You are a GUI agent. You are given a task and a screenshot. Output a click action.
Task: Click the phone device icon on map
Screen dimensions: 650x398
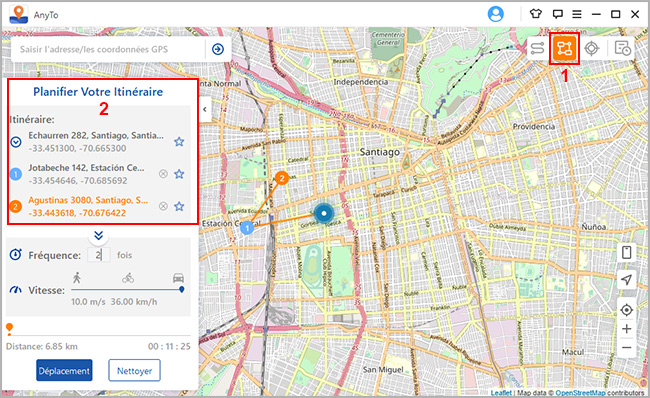pos(626,252)
